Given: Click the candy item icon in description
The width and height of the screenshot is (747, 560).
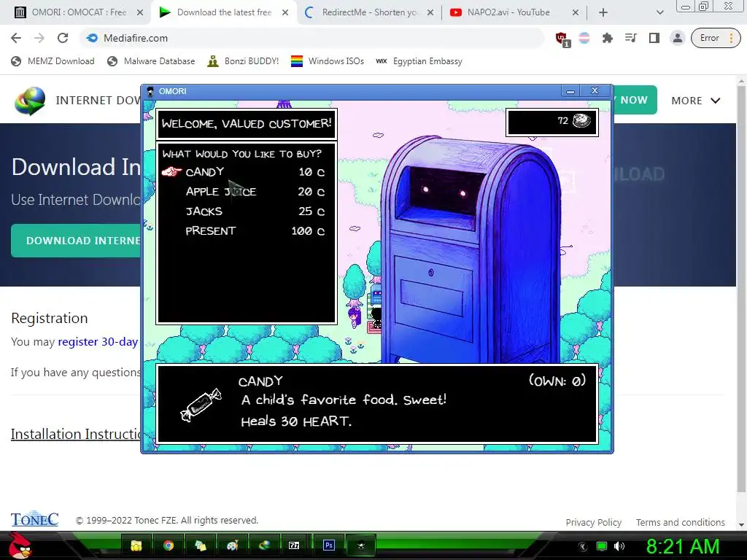Looking at the screenshot, I should click(x=201, y=405).
